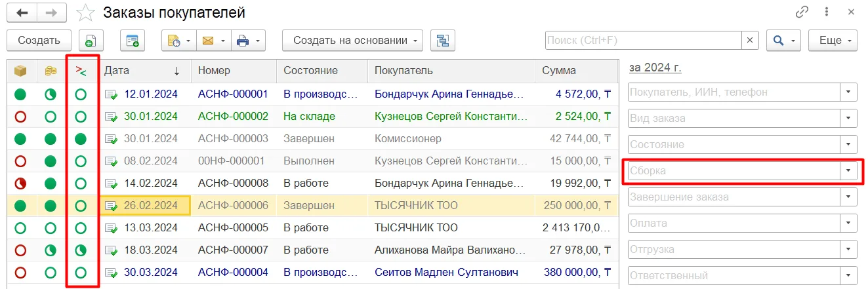Select order АСНФ-000006
This screenshot has height=289, width=868.
click(233, 206)
